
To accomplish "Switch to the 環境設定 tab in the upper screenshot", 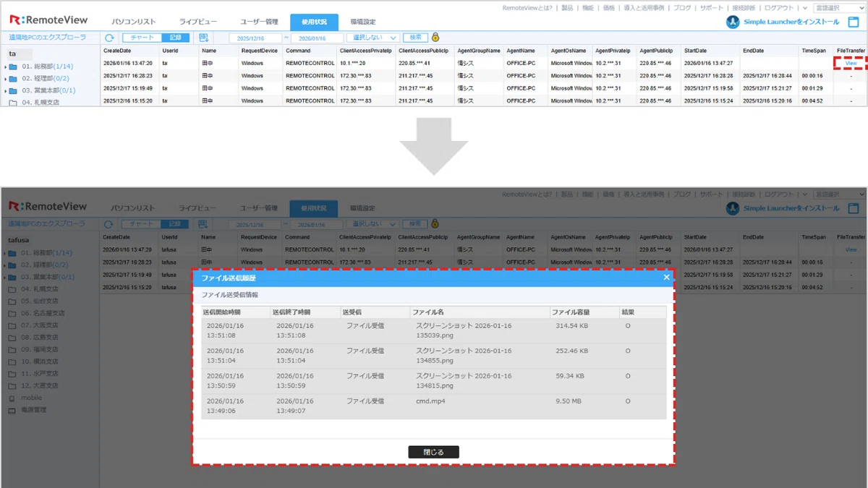I will (x=362, y=22).
